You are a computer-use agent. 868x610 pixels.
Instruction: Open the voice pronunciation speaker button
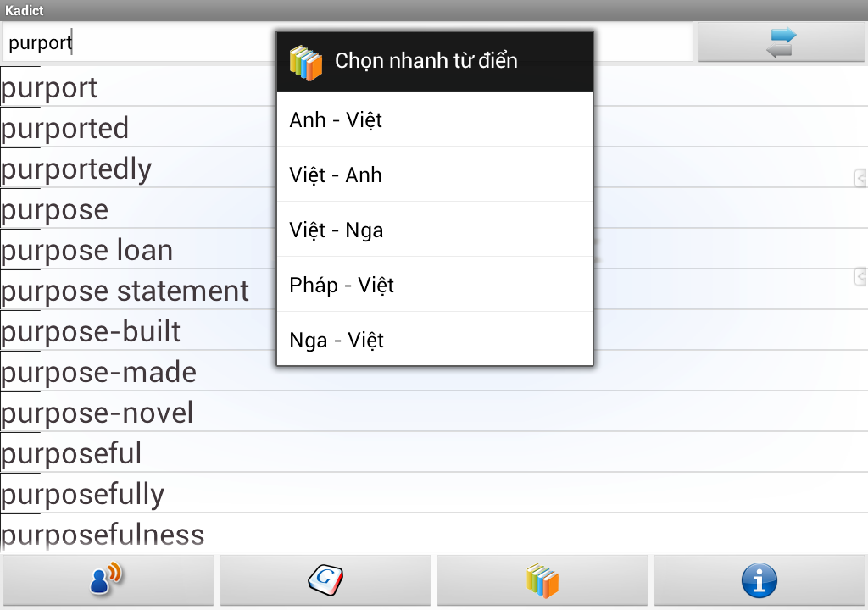click(x=108, y=580)
